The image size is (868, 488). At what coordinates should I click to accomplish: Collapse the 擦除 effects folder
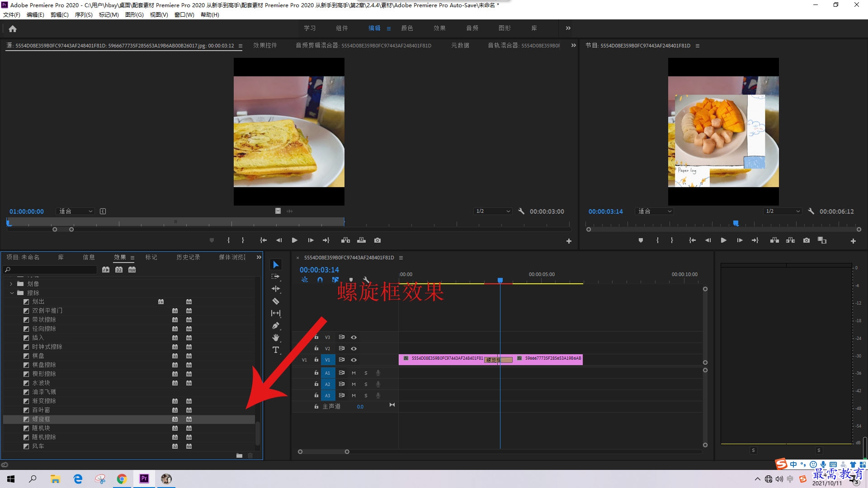point(12,293)
